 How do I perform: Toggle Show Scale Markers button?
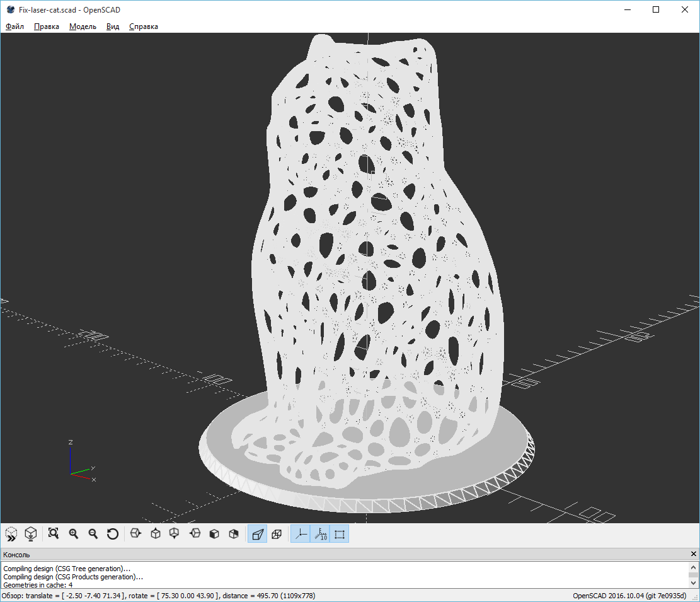320,534
